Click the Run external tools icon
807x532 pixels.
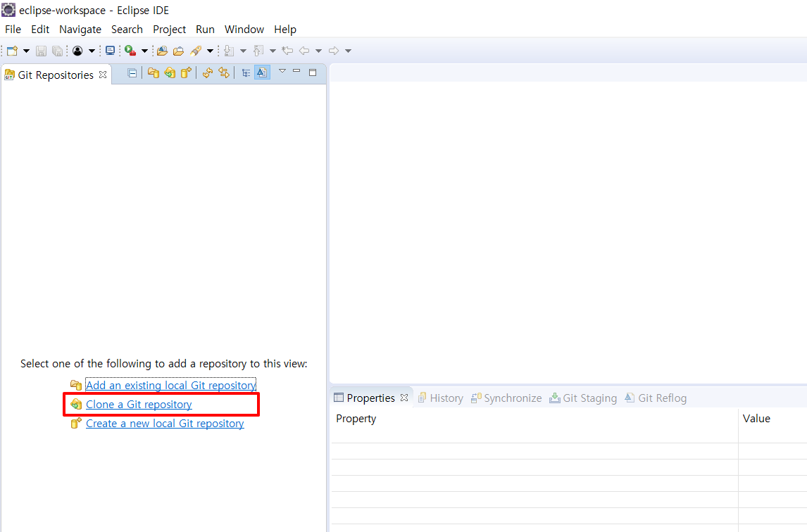click(x=130, y=51)
